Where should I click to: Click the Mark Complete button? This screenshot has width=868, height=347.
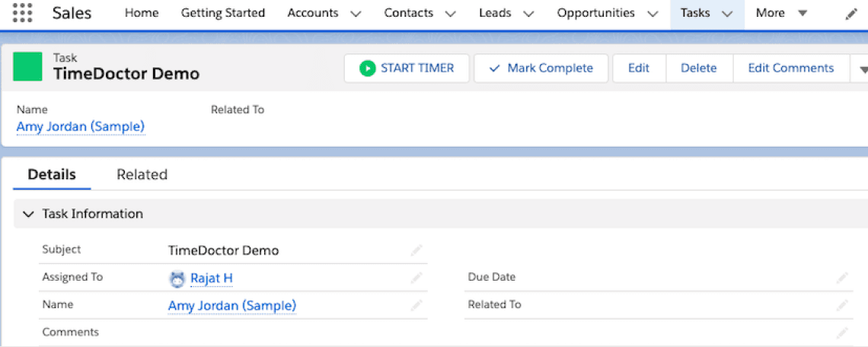[x=541, y=68]
